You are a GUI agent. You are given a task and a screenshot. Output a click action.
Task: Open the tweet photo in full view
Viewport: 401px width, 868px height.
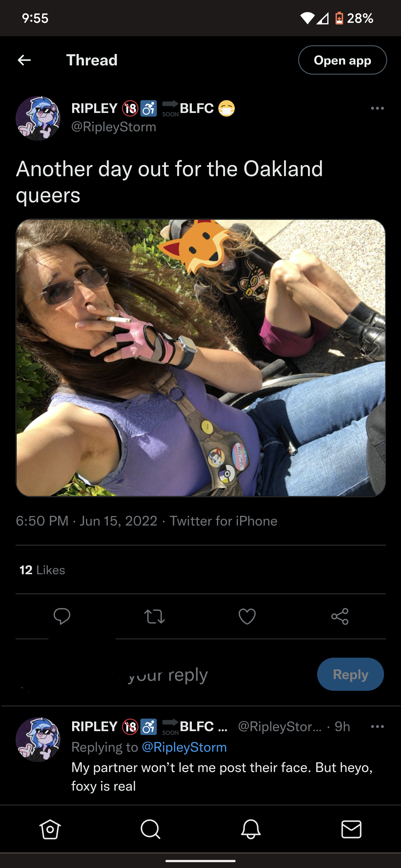[x=201, y=358]
